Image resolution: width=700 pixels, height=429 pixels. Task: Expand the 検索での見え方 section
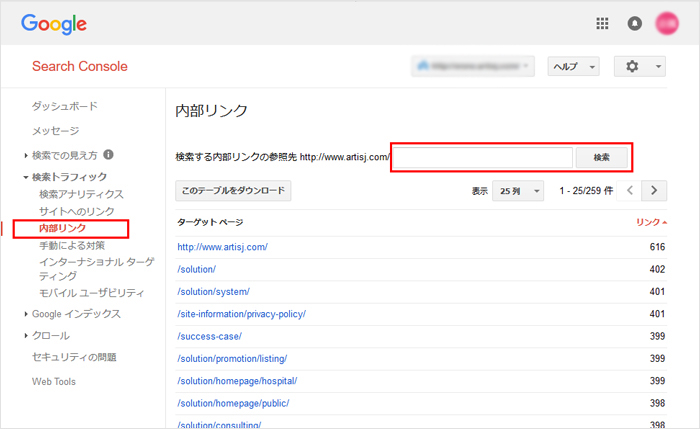click(x=26, y=155)
